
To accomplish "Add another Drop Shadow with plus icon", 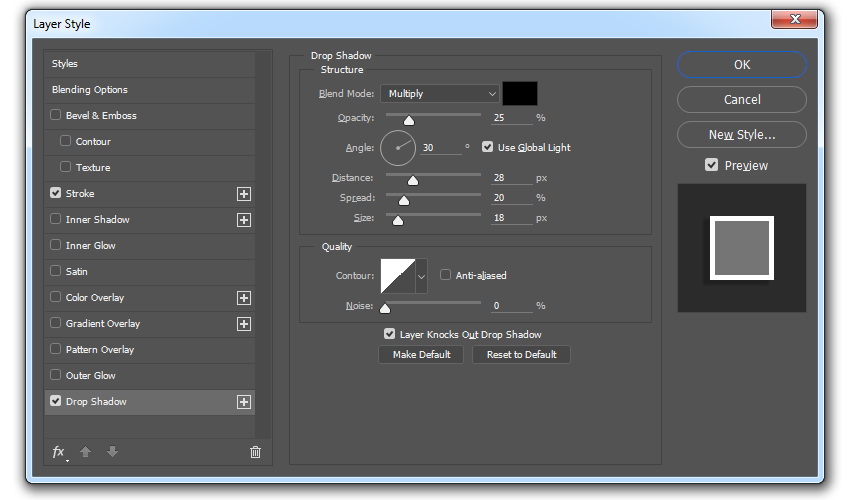I will [x=244, y=402].
